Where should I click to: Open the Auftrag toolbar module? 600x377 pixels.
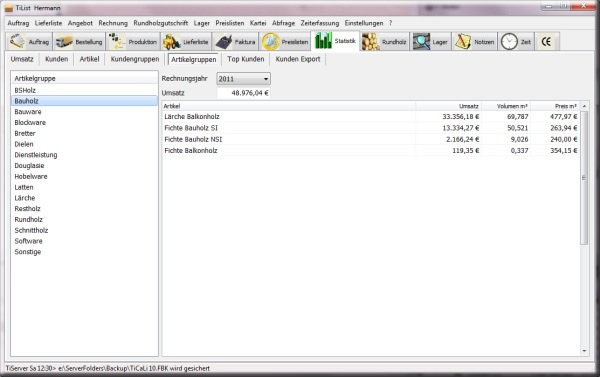pyautogui.click(x=29, y=42)
